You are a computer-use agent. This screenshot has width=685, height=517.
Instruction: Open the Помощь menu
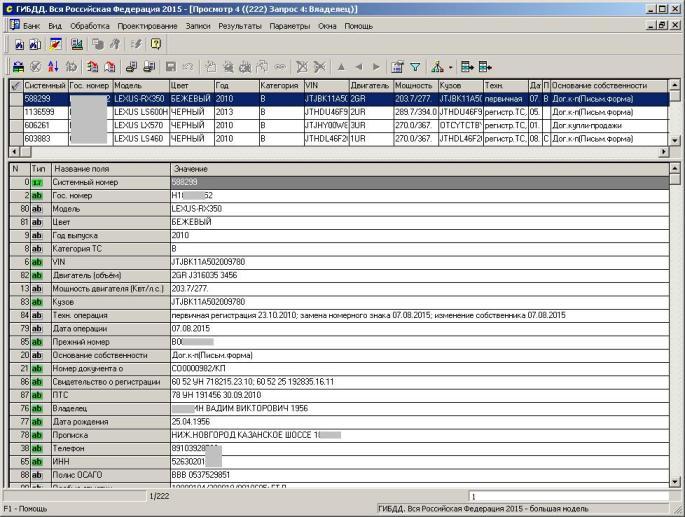pos(359,26)
